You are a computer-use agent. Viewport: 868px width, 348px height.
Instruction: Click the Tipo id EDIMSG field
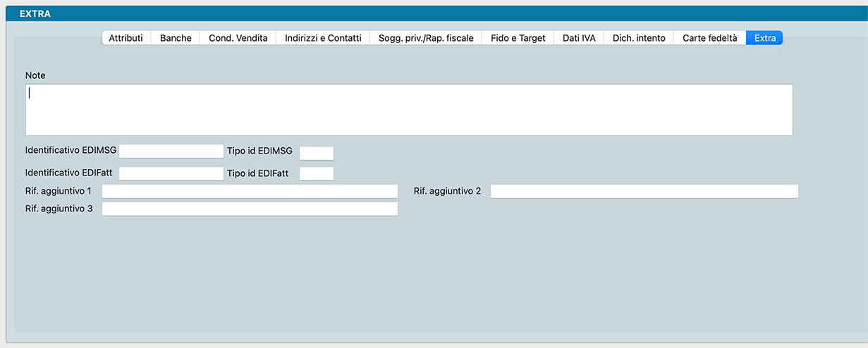click(x=316, y=153)
